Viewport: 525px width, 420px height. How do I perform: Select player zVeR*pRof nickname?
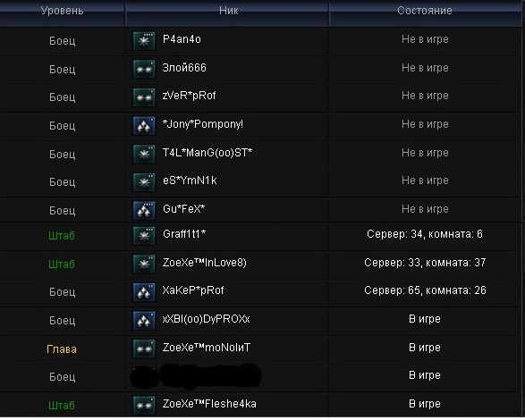tap(190, 96)
